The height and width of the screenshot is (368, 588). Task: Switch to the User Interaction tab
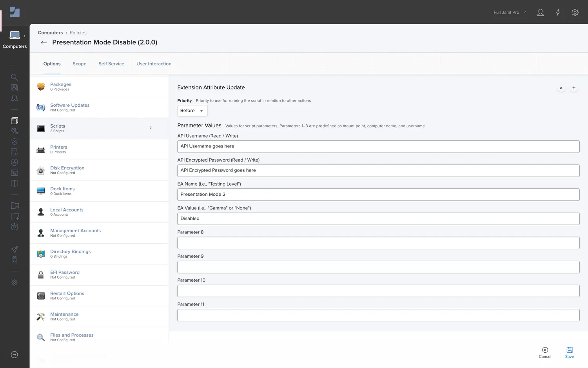(154, 64)
